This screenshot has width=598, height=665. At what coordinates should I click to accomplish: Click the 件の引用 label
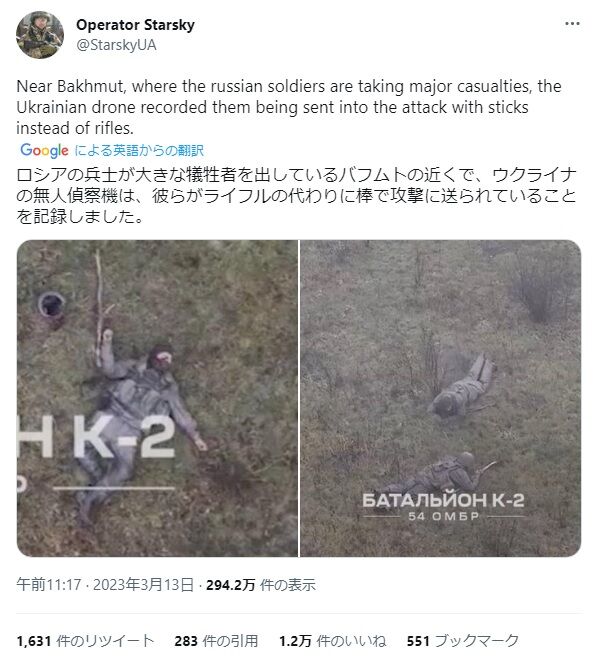pos(230,641)
